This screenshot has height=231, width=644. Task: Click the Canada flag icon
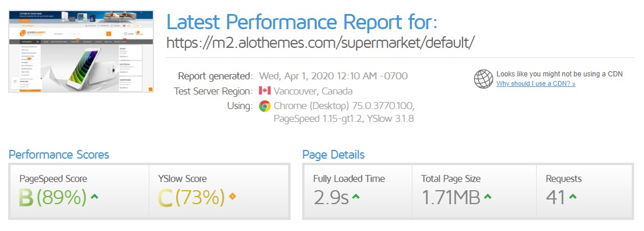(264, 91)
